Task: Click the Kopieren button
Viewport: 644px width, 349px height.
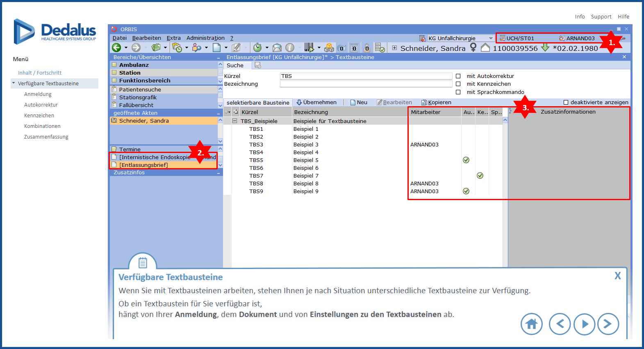Action: pyautogui.click(x=437, y=103)
